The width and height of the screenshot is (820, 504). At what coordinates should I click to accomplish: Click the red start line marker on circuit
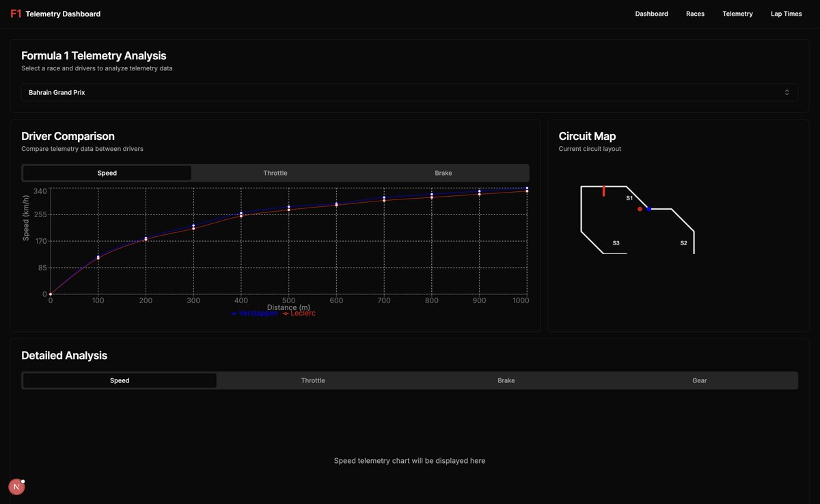(604, 191)
